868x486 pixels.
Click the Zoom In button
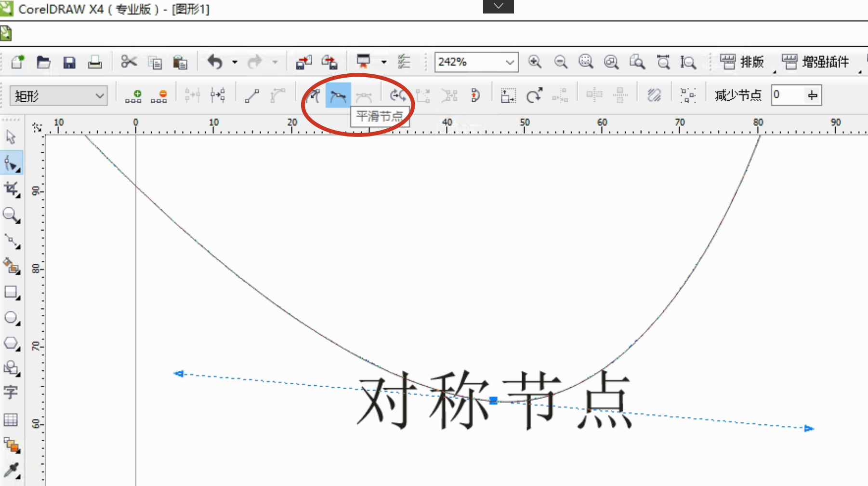535,62
